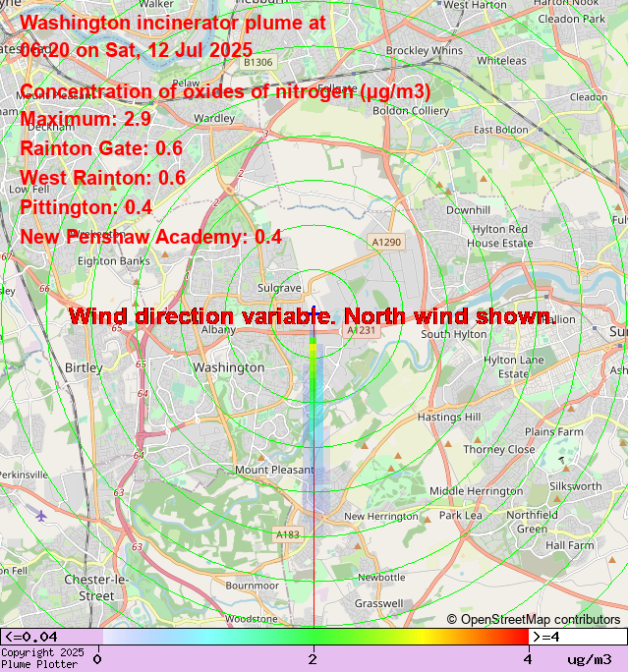The image size is (628, 672).
Task: Click the 'Hylton Lane Estate' label
Action: (514, 366)
